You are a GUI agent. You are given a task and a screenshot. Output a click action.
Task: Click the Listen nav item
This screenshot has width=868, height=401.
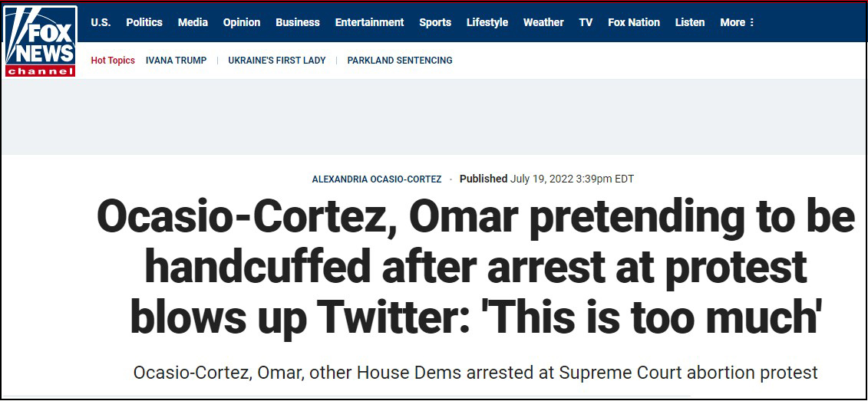pyautogui.click(x=690, y=22)
